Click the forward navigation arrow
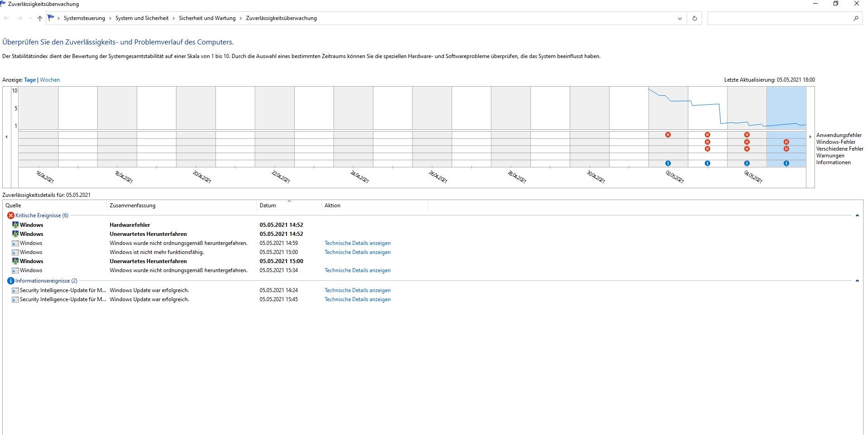Viewport: 868px width, 435px height. click(x=19, y=18)
